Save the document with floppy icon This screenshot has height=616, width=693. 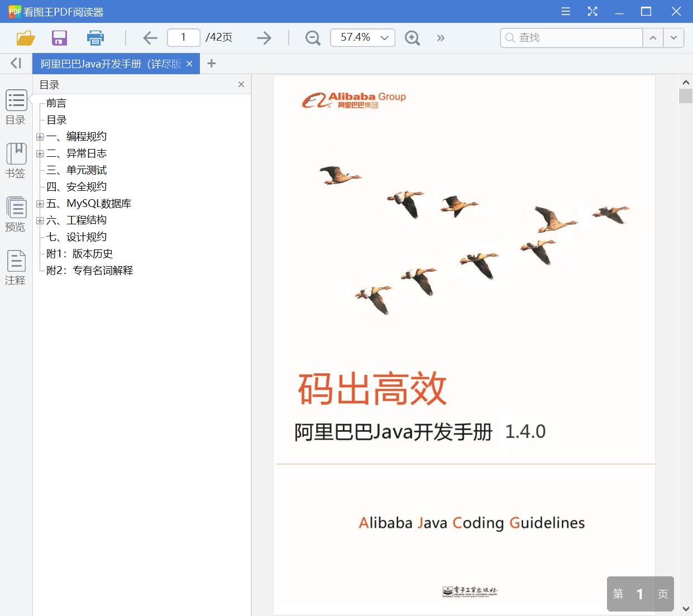[59, 38]
